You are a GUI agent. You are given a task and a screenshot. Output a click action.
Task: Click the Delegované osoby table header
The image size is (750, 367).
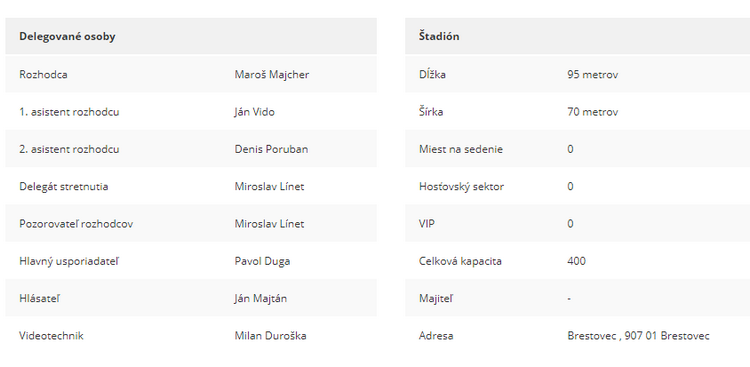(67, 36)
